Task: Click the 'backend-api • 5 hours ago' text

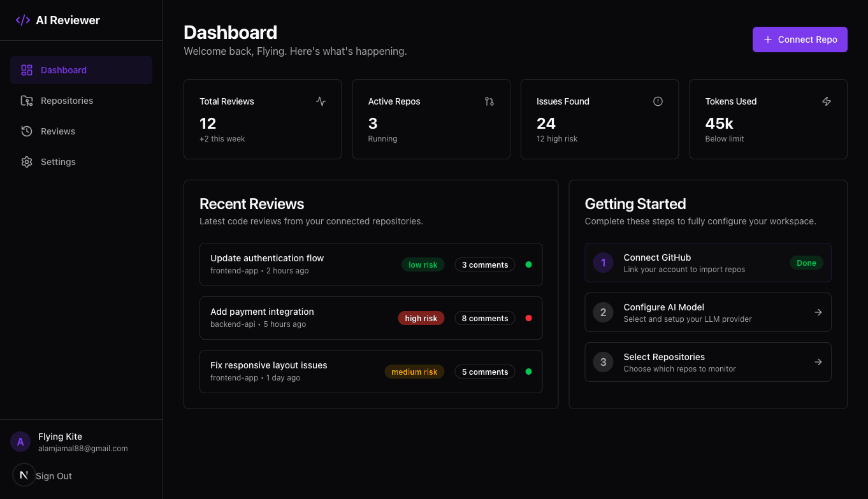Action: tap(258, 324)
